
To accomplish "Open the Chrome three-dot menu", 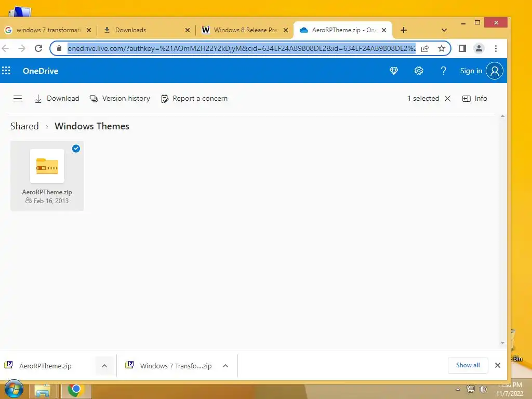I will point(496,48).
